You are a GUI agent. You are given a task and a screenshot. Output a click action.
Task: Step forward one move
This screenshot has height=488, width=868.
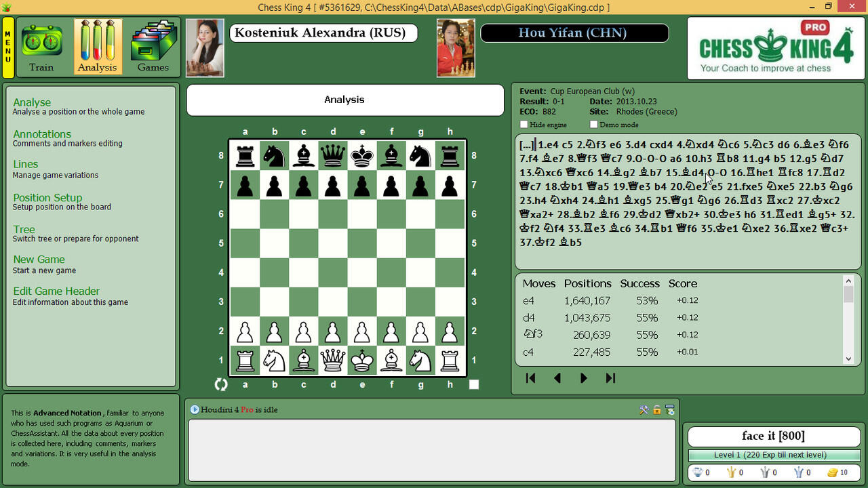point(584,378)
